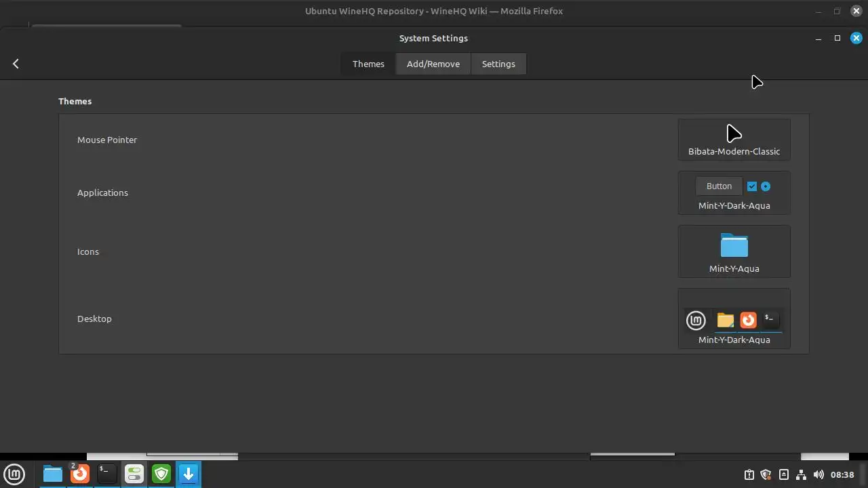Click the square notes tray icon
868x488 pixels.
tap(784, 474)
